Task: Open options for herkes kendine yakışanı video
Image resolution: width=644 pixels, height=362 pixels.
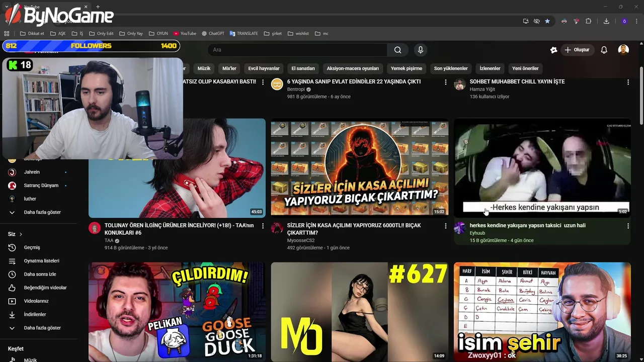Action: tap(628, 226)
